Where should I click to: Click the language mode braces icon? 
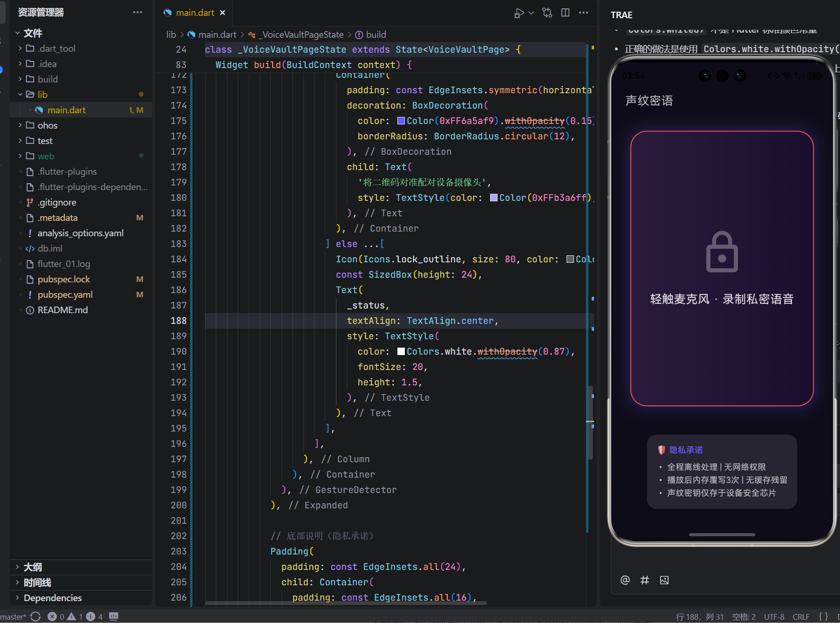click(x=824, y=616)
